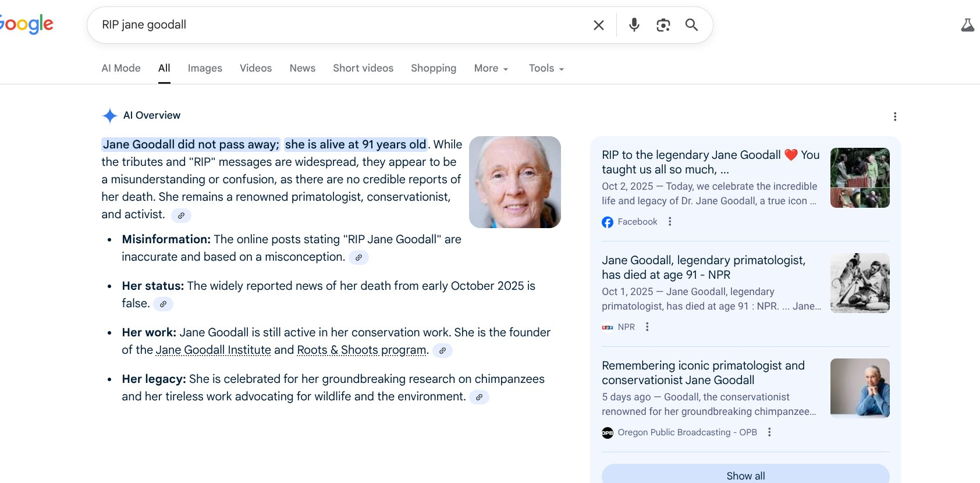The height and width of the screenshot is (483, 980).
Task: Select the All results tab
Action: [164, 68]
